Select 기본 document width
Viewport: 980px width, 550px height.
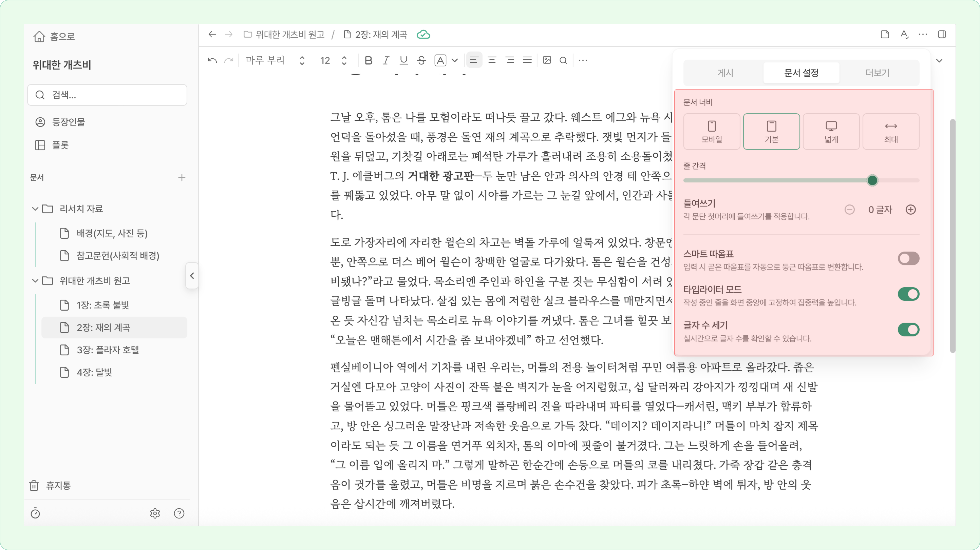pos(772,132)
